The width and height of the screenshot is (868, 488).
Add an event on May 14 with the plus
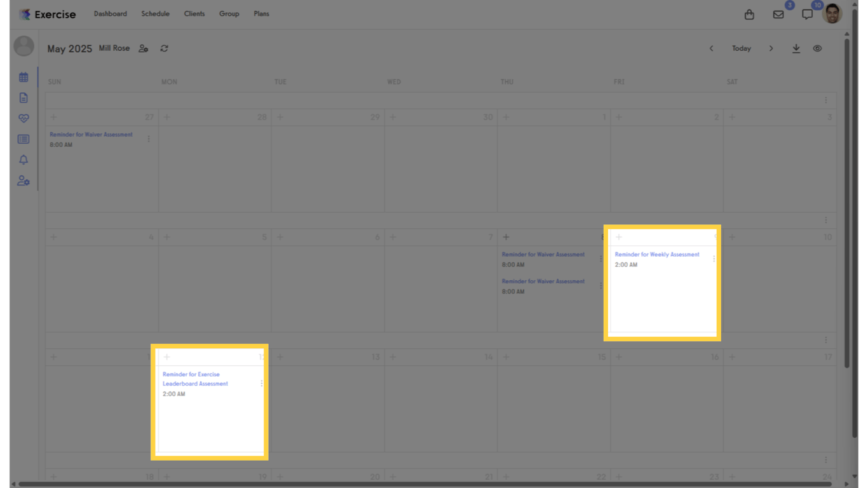pos(393,356)
